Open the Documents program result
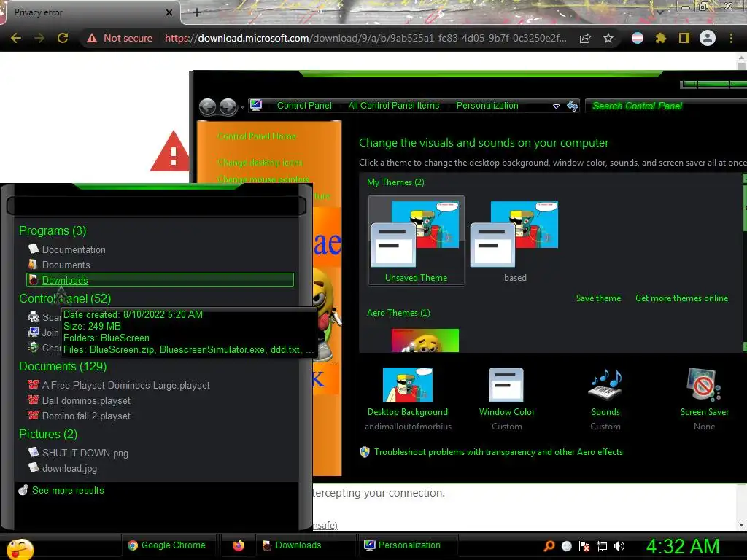Image resolution: width=747 pixels, height=560 pixels. (66, 265)
